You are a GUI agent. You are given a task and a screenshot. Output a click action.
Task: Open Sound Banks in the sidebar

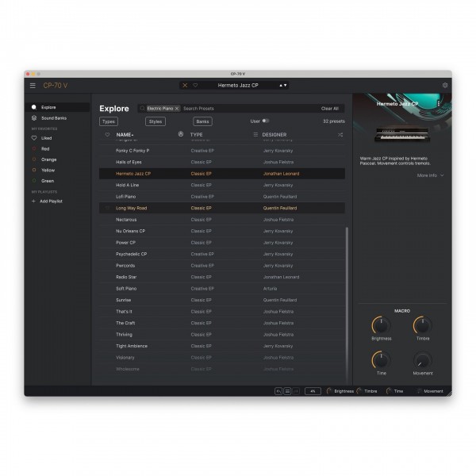coord(54,117)
